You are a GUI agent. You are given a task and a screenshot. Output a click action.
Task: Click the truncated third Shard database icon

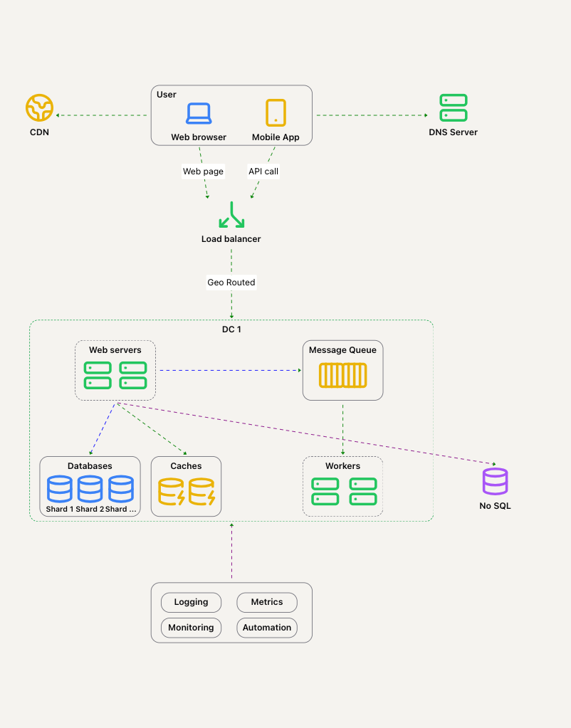[x=121, y=489]
